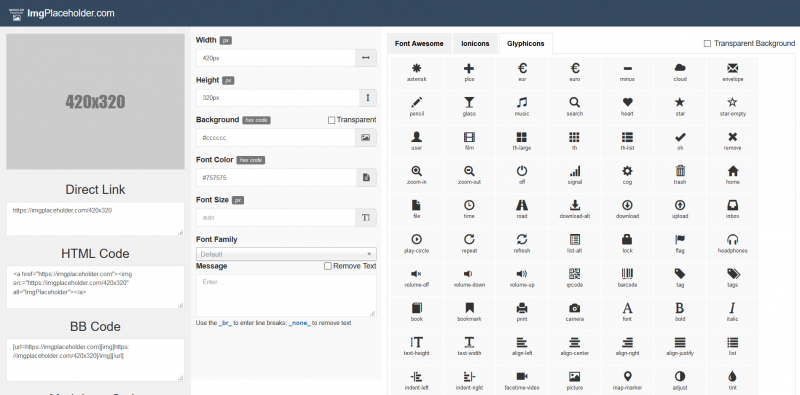Click the BB Code text box
The width and height of the screenshot is (800, 395).
pos(95,360)
